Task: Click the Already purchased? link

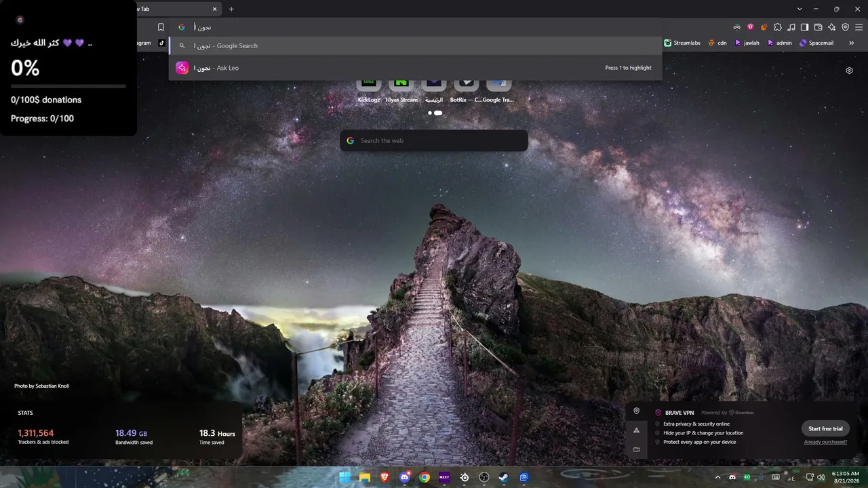Action: pos(825,442)
